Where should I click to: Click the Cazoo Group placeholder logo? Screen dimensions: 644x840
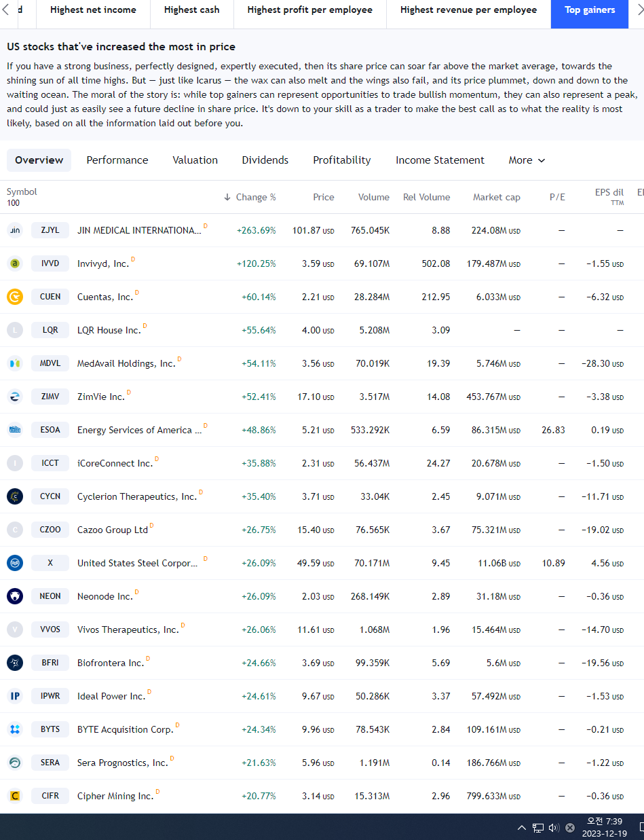(x=15, y=530)
